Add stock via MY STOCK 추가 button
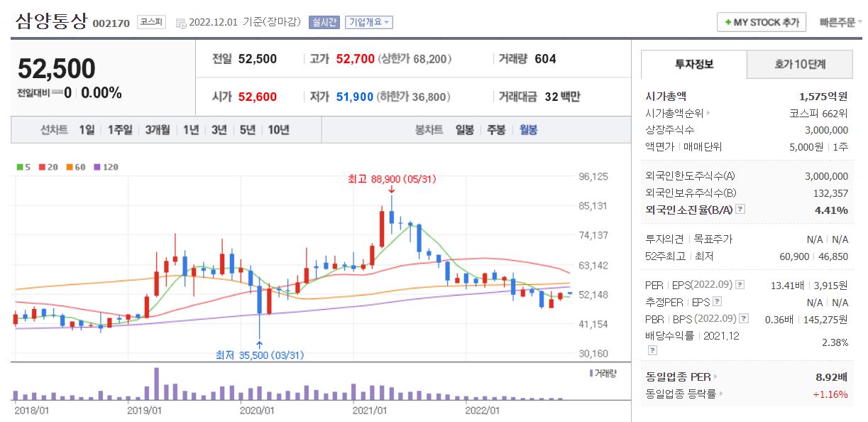868x422 pixels. pos(762,23)
